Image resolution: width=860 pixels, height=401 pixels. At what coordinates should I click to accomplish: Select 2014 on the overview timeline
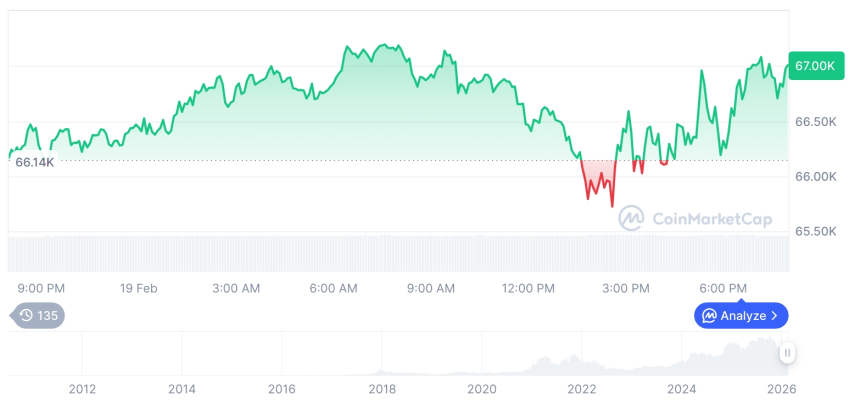point(181,388)
